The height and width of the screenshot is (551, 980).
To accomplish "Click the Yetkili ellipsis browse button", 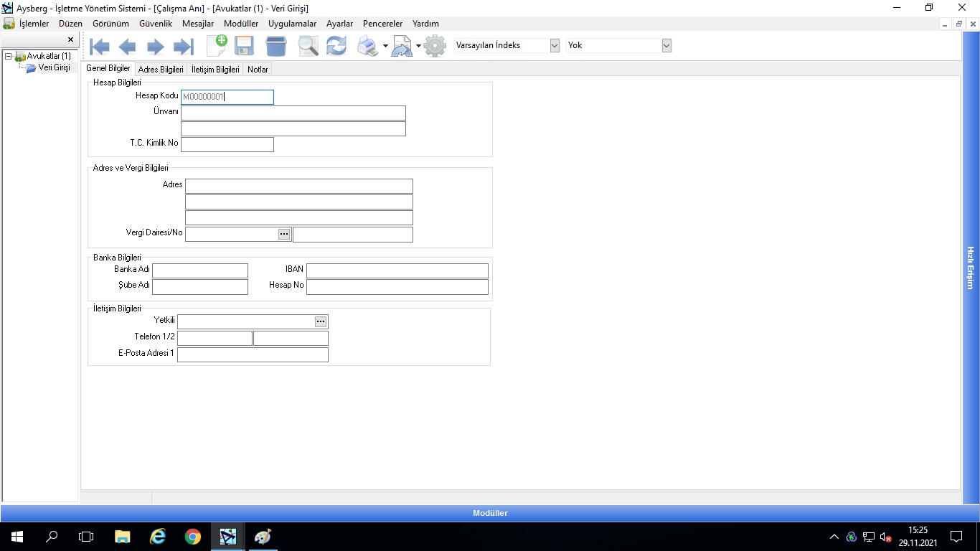I will [321, 321].
